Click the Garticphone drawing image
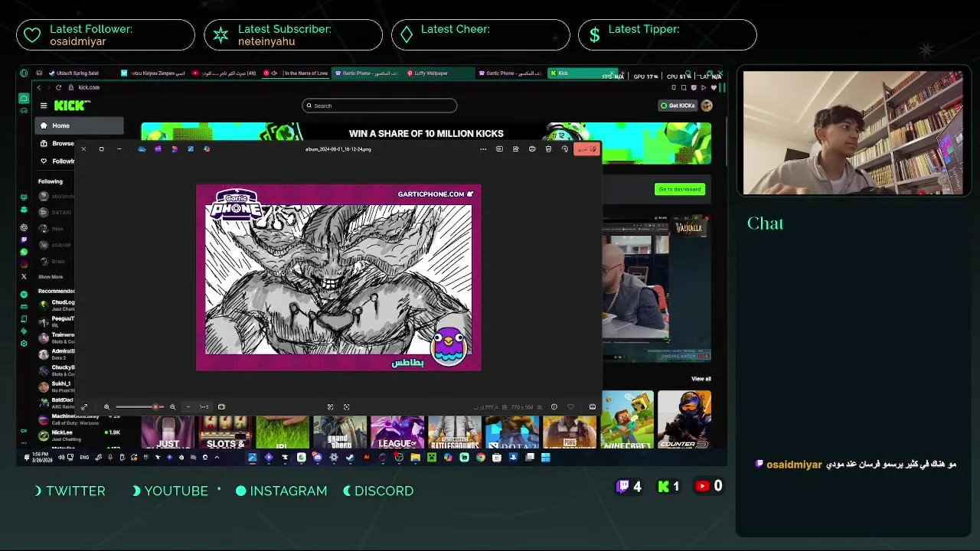Viewport: 980px width, 551px height. click(338, 278)
